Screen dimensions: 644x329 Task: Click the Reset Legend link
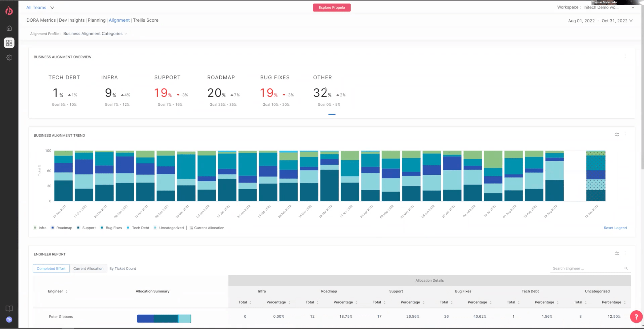point(615,228)
